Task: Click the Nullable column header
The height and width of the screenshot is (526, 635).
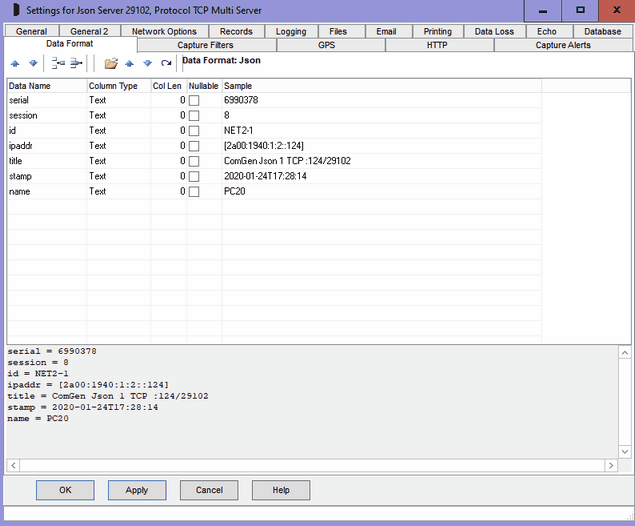Action: (204, 86)
